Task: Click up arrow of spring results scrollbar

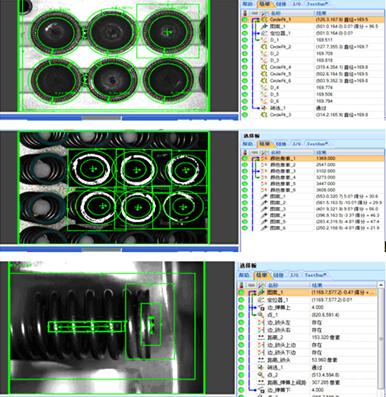Action: [381, 285]
